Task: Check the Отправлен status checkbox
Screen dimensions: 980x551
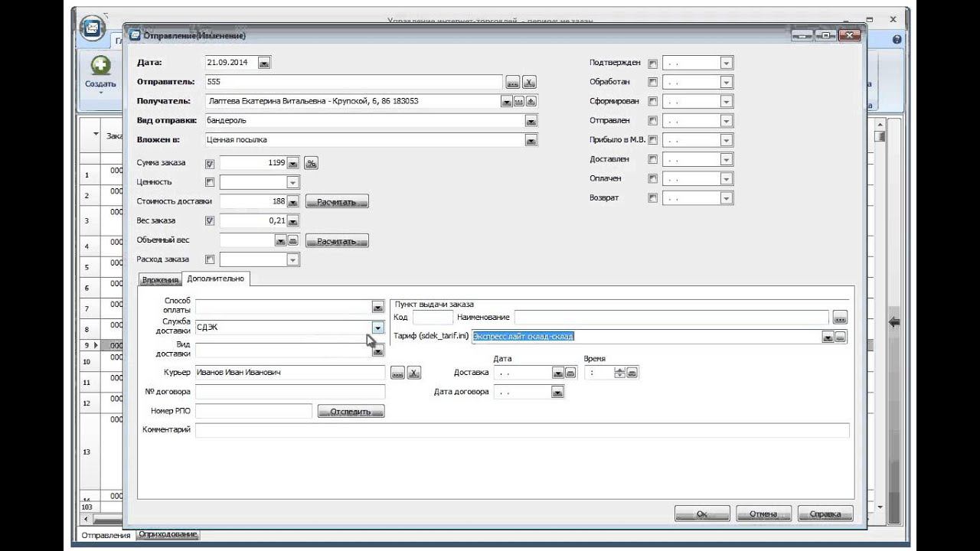Action: (x=652, y=121)
